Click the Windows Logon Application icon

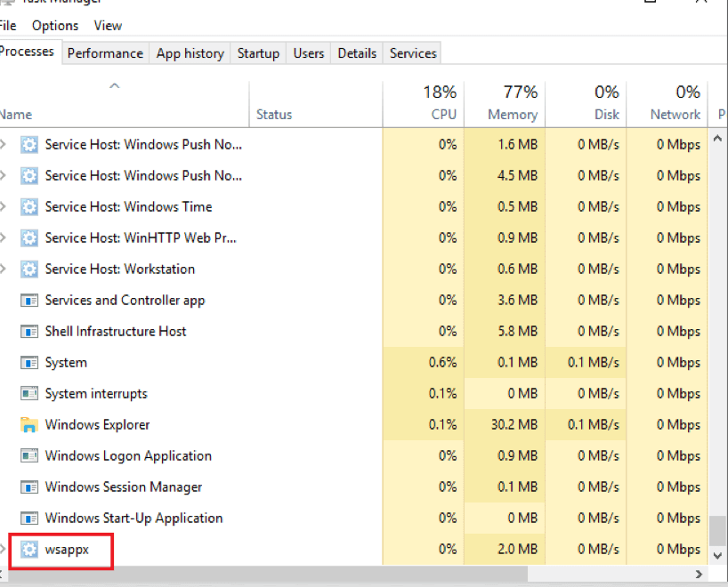click(x=29, y=456)
